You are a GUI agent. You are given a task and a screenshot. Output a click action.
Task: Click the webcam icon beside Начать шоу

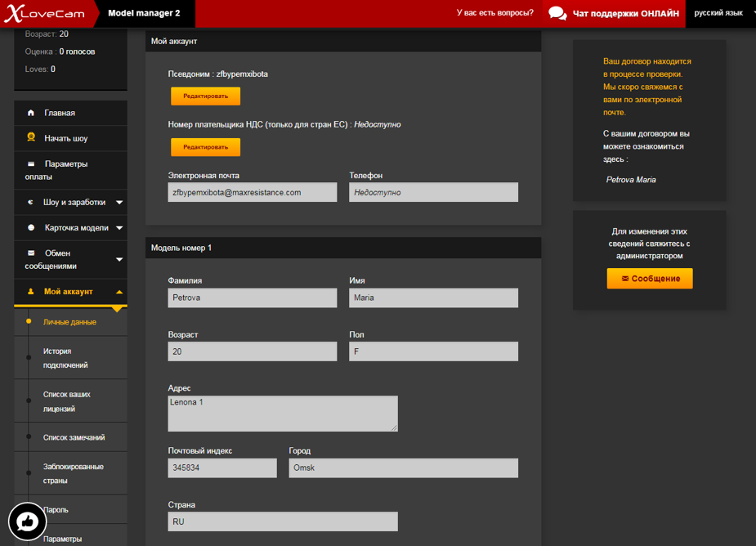(x=31, y=137)
